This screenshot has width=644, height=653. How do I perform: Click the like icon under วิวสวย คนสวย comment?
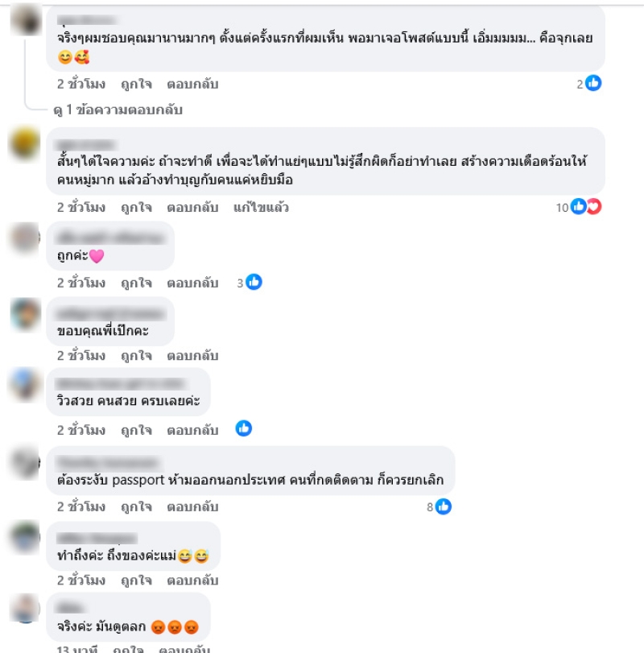[x=244, y=428]
